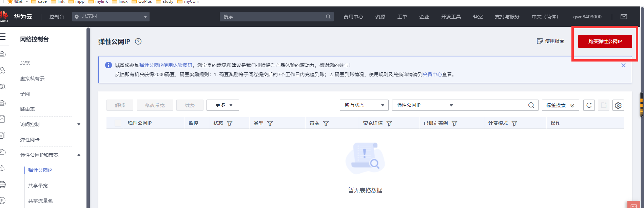Click the blue info icon in banner

point(109,65)
